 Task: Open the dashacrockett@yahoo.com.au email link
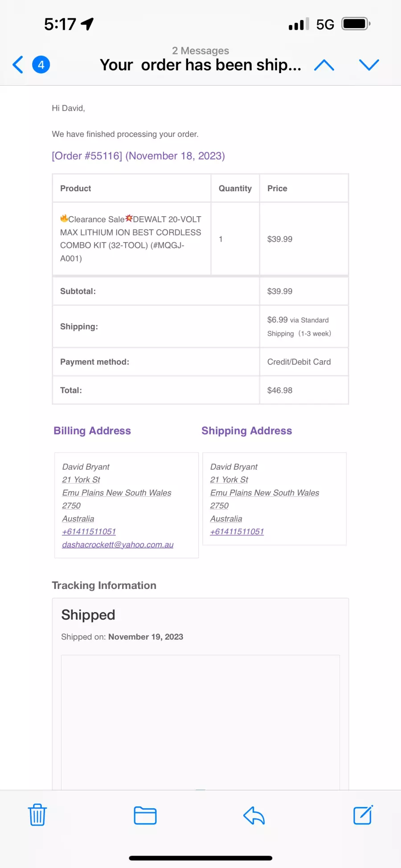click(x=118, y=544)
